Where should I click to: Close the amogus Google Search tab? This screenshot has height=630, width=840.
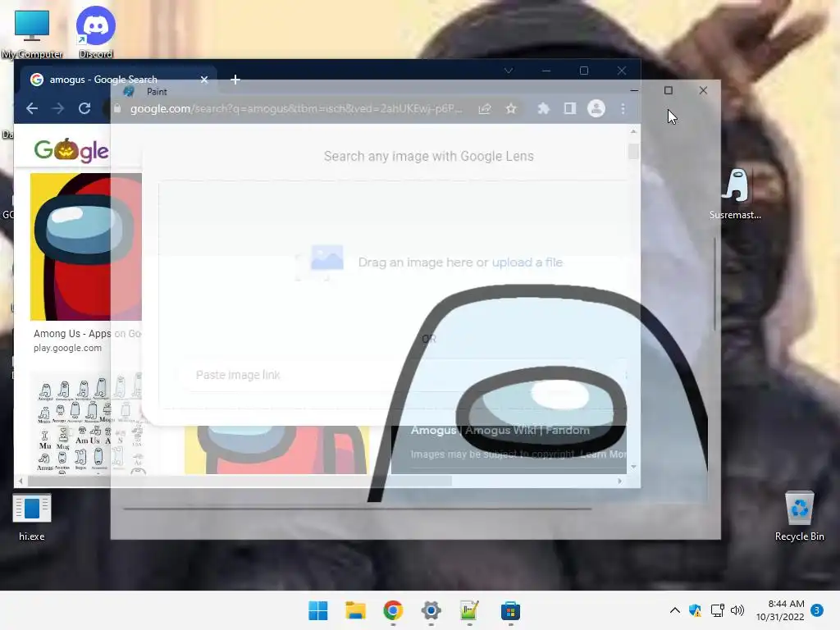(x=204, y=80)
